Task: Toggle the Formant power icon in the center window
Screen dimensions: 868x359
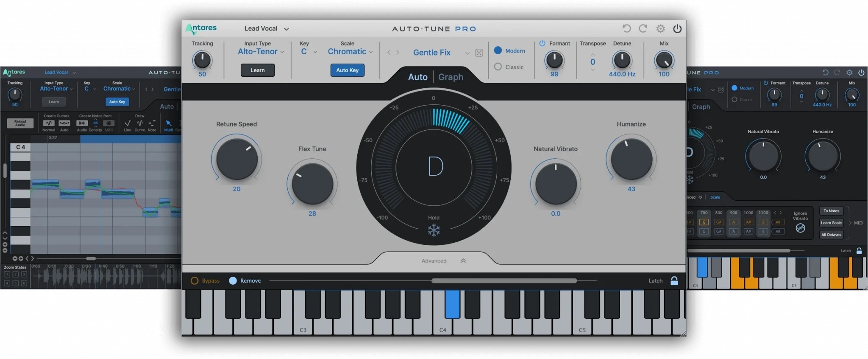Action: pos(542,43)
